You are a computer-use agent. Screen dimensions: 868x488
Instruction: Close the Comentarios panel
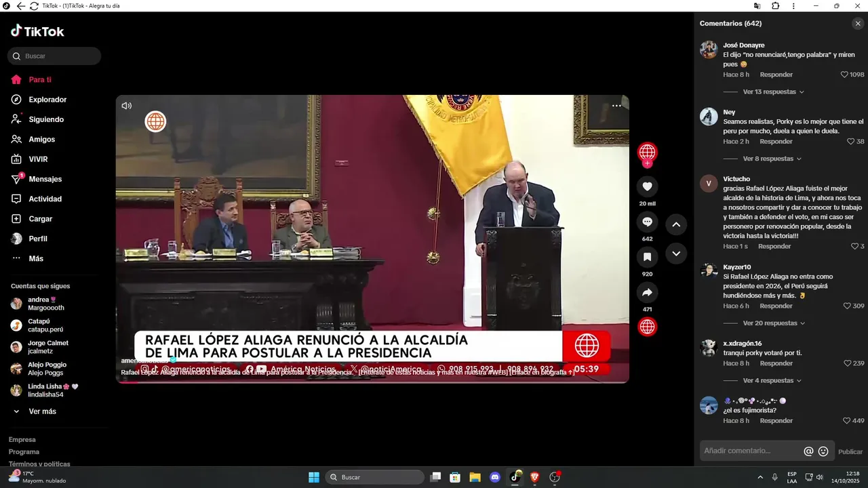[x=858, y=24]
